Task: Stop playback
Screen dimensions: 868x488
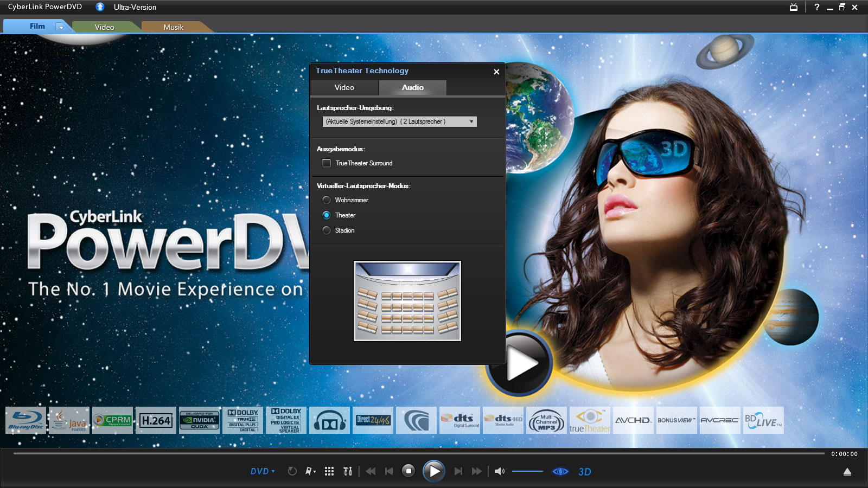Action: tap(409, 471)
